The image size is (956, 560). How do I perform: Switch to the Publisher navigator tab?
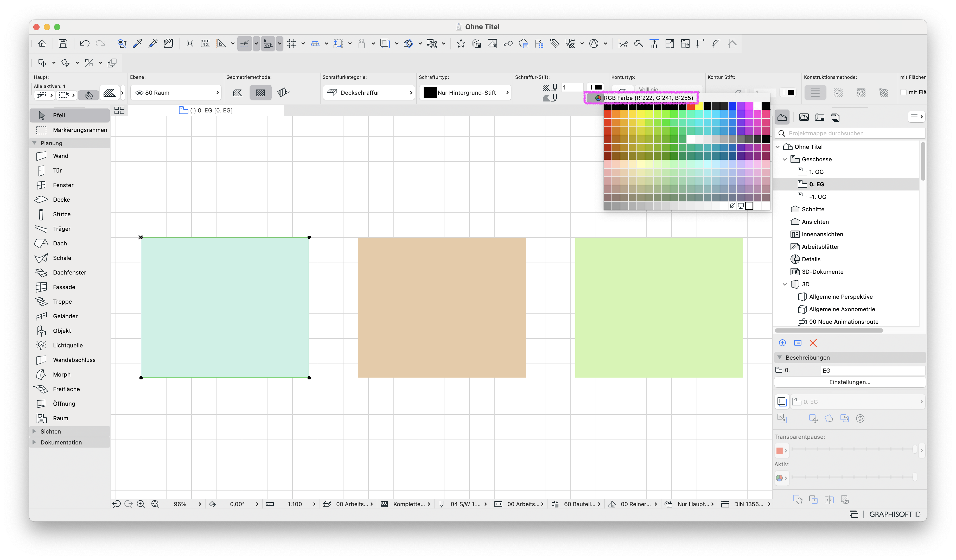[835, 117]
